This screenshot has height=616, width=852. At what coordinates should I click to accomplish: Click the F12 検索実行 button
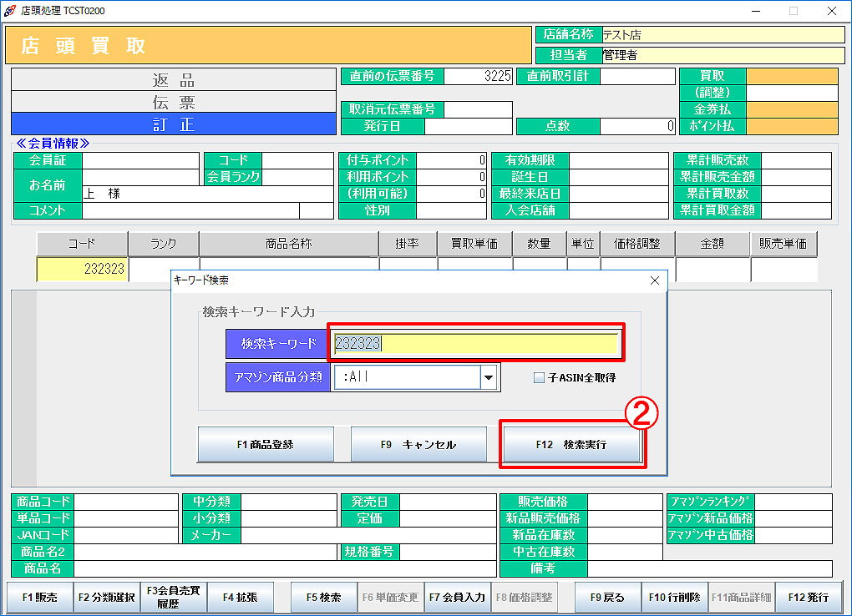click(x=571, y=445)
